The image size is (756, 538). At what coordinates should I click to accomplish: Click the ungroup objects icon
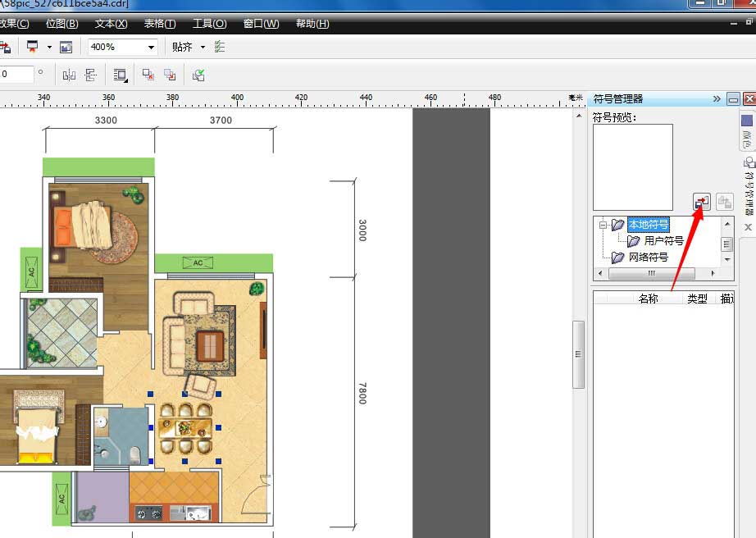(148, 75)
